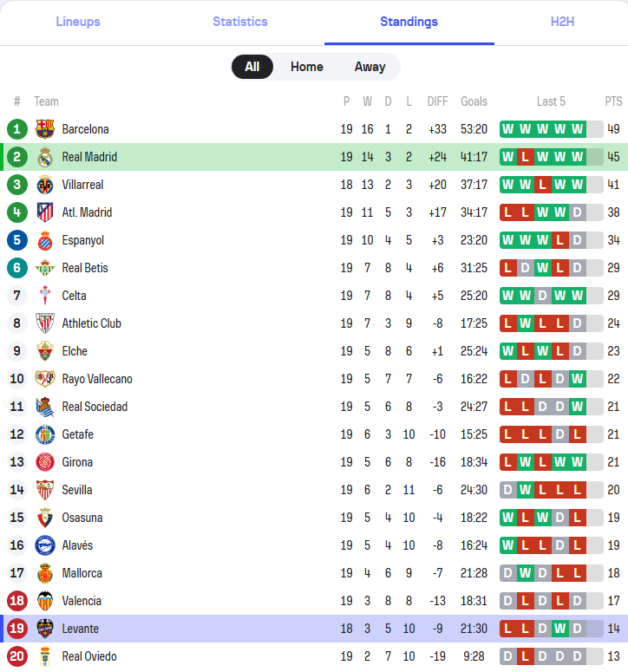This screenshot has width=628, height=672.
Task: Click the Real Betis crest icon
Action: tap(45, 268)
